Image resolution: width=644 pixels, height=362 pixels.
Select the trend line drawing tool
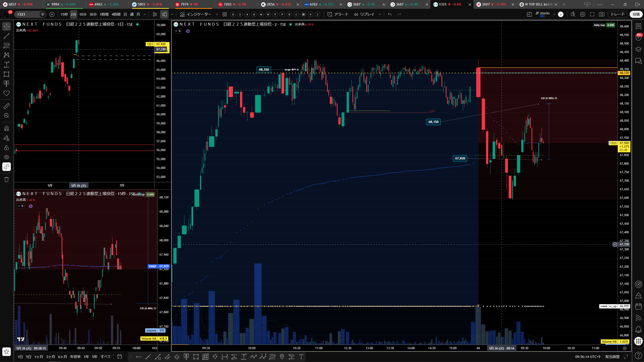click(7, 36)
